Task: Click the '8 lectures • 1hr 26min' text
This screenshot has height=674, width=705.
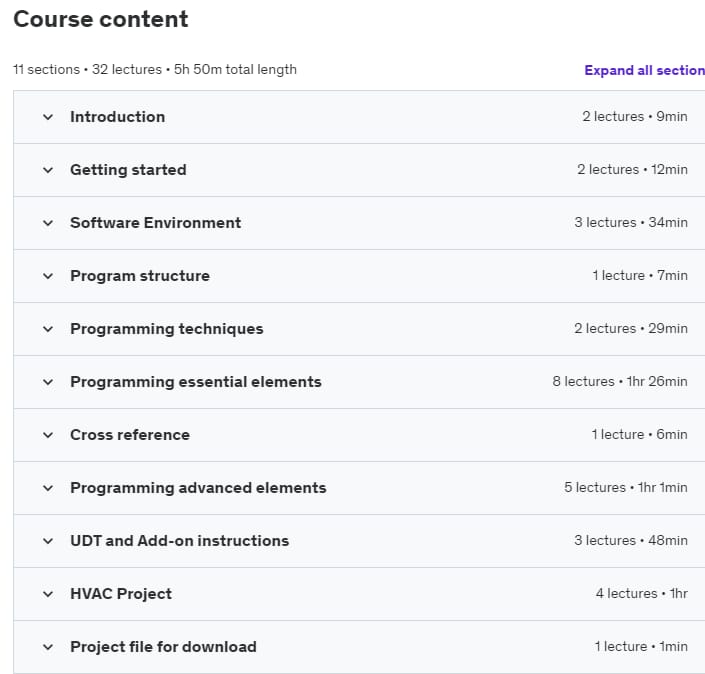Action: tap(619, 382)
